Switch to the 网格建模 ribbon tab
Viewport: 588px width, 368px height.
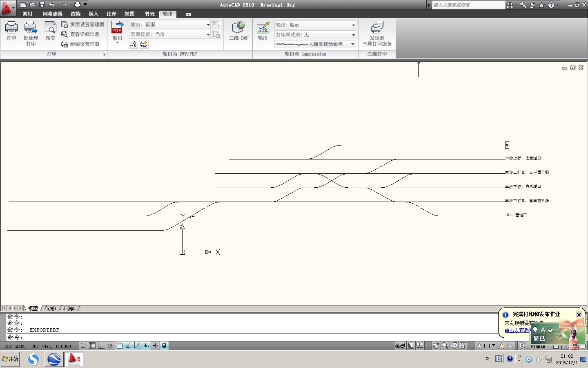pyautogui.click(x=53, y=14)
